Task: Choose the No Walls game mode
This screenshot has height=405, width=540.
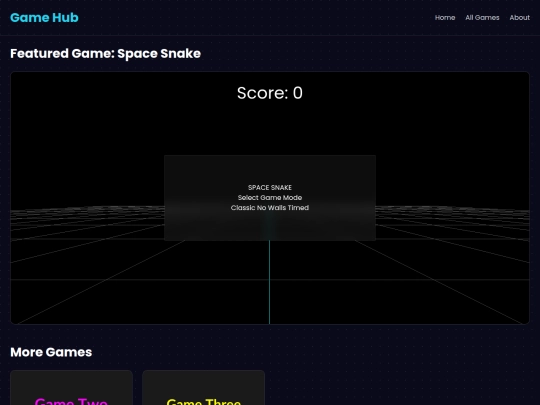Action: point(271,208)
